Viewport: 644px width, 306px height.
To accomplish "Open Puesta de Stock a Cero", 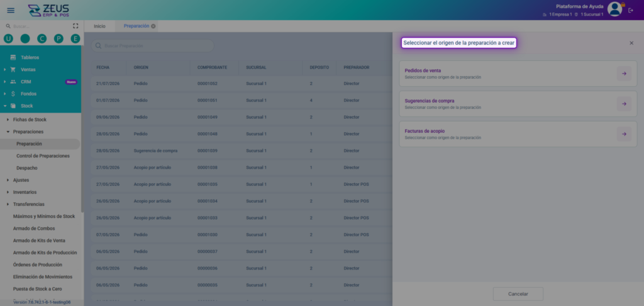I will [37, 289].
